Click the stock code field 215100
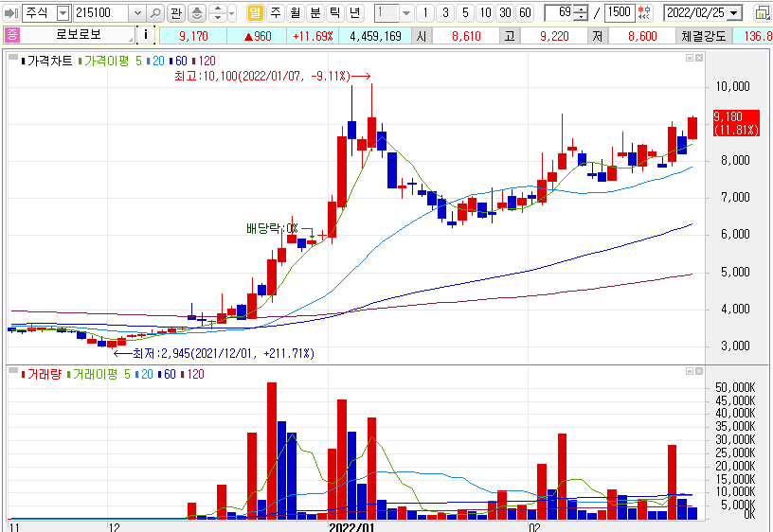Screen dimensions: 773x532 pos(101,13)
